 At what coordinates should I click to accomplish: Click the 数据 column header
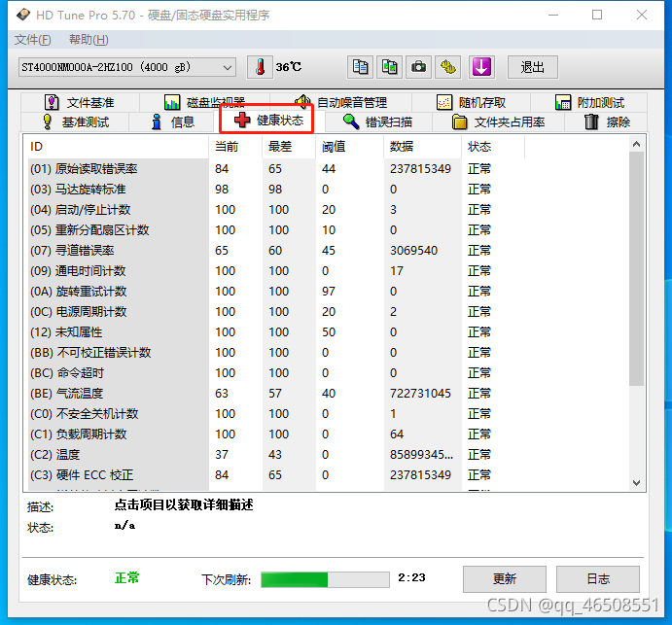click(423, 147)
